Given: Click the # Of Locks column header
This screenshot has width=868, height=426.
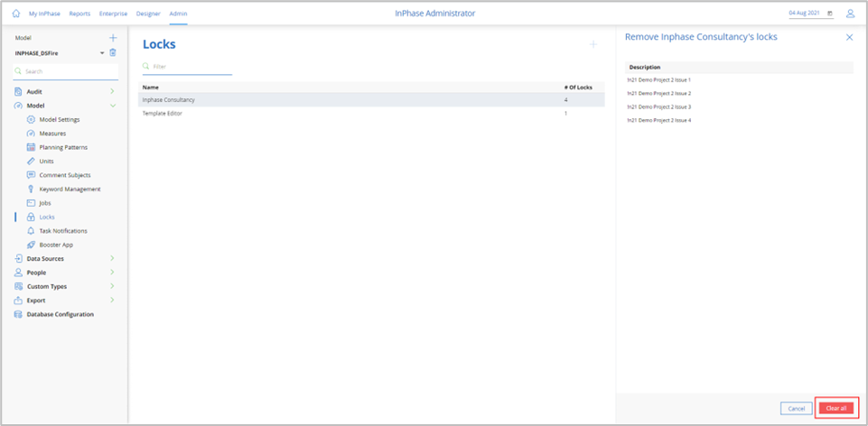Looking at the screenshot, I should coord(578,87).
